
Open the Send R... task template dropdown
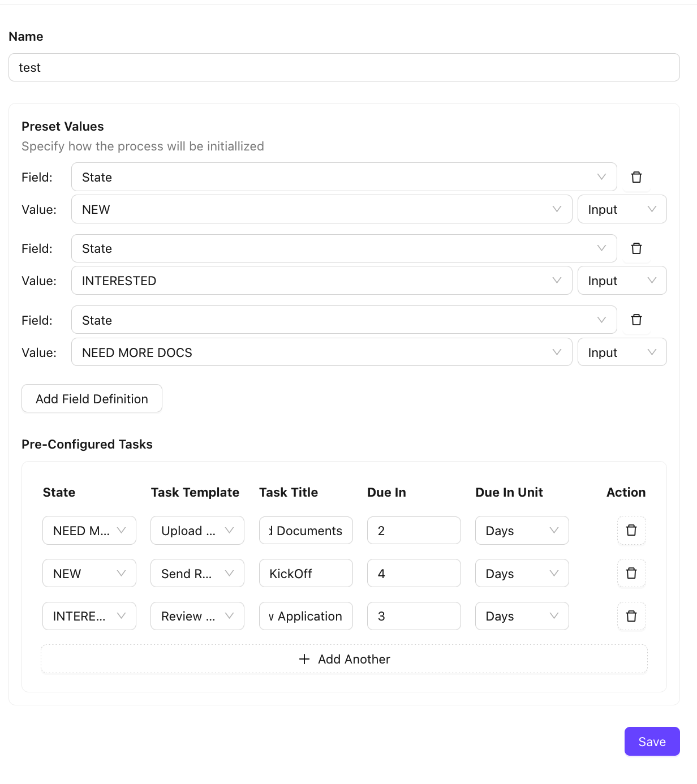click(197, 574)
